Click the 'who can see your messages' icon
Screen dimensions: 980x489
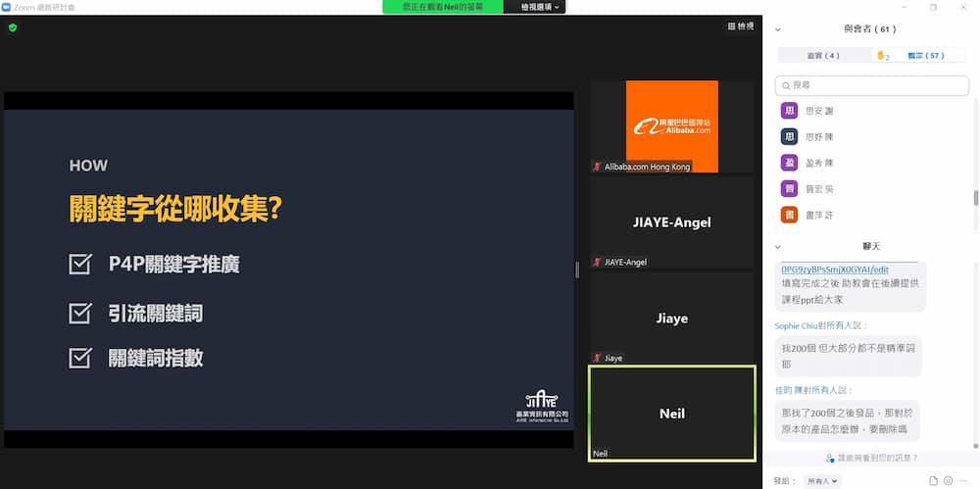(830, 458)
